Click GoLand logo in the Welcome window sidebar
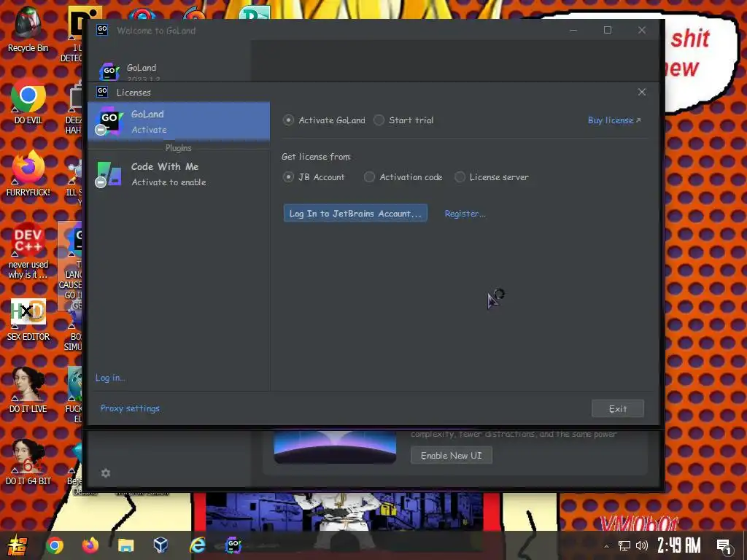The image size is (747, 560). click(x=109, y=71)
